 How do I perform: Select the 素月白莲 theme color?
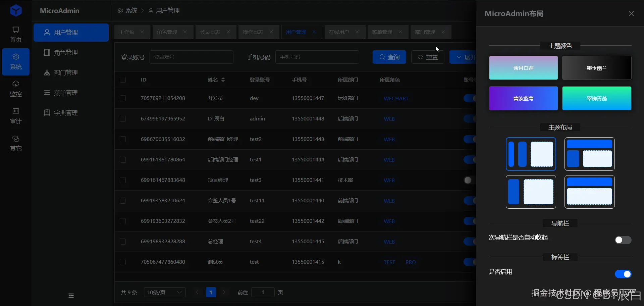[523, 68]
